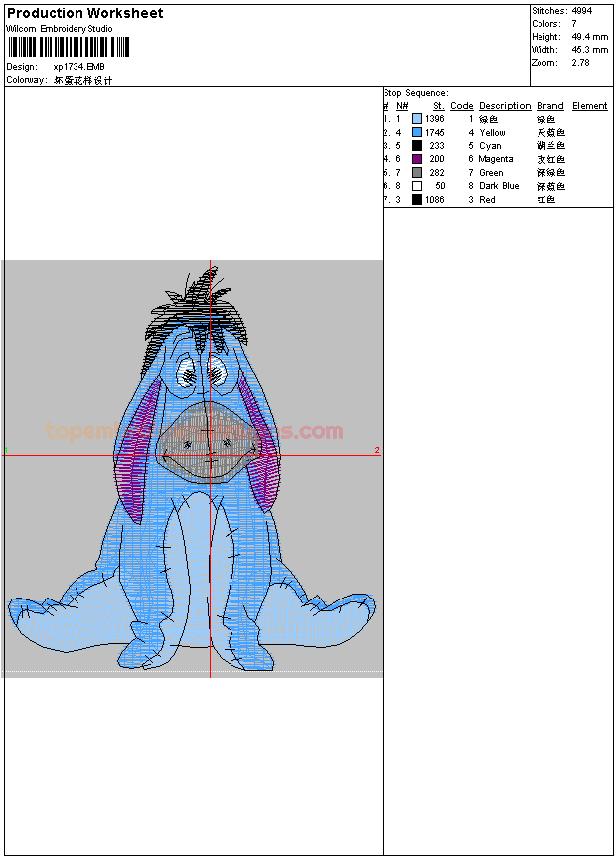Click the 'Cyan' description cell
Image resolution: width=616 pixels, height=856 pixels.
(490, 146)
